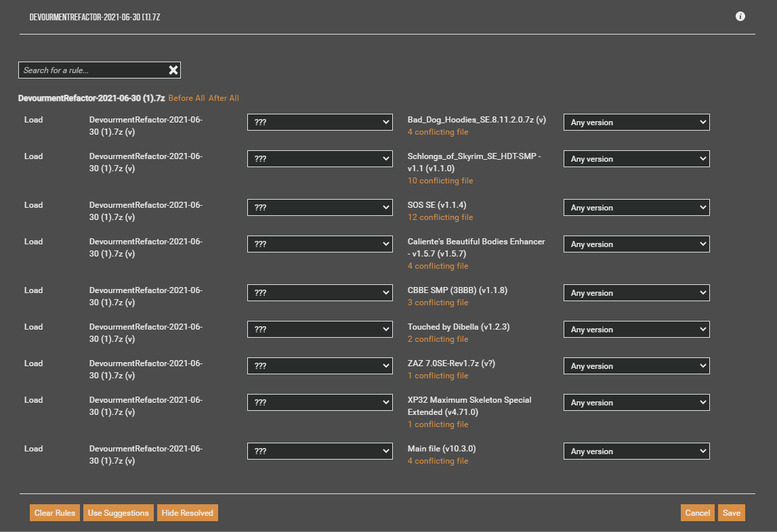Image resolution: width=777 pixels, height=532 pixels.
Task: Select the ZAZ 7.0SE-Rev1.7z (v?) text
Action: click(x=451, y=363)
